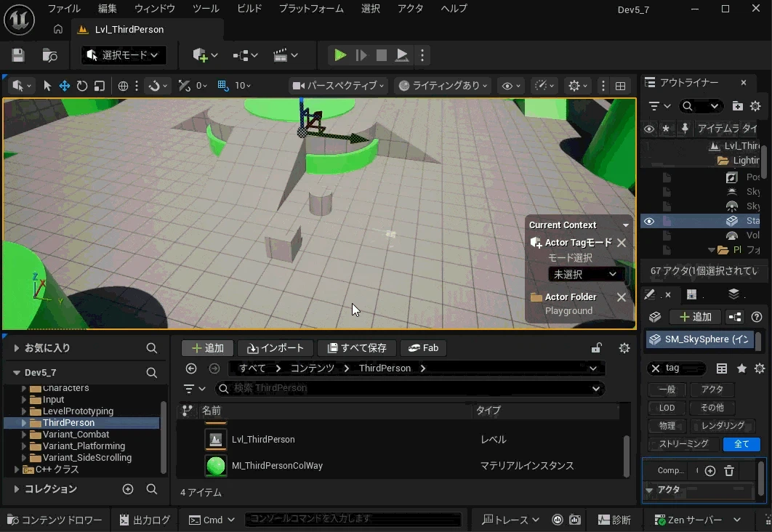Select the arrow Select Objects tool
This screenshot has width=772, height=532.
(47, 86)
